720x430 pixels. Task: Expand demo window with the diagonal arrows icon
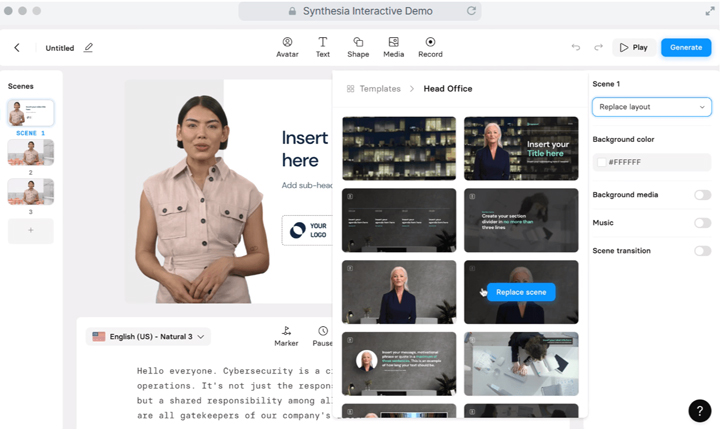tap(710, 11)
